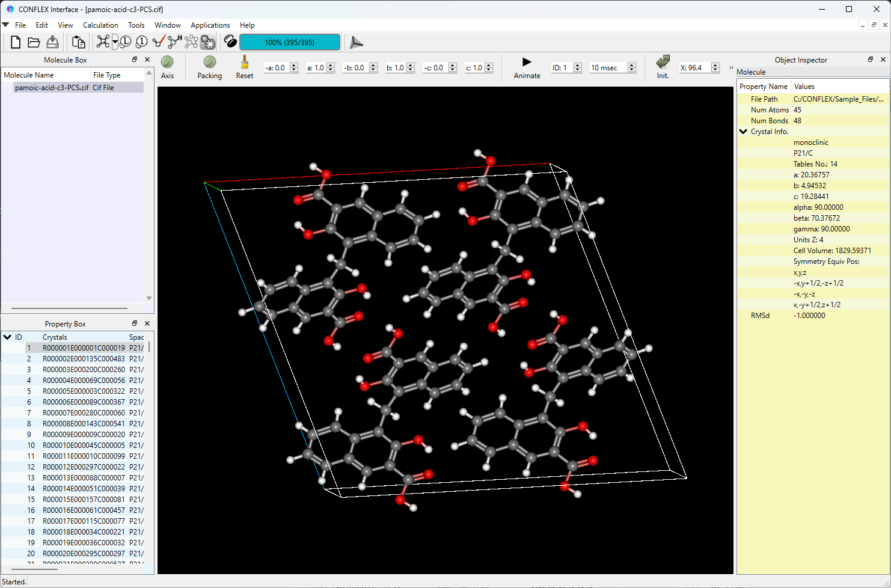Open the molecule tool dropdown arrow

coord(115,42)
